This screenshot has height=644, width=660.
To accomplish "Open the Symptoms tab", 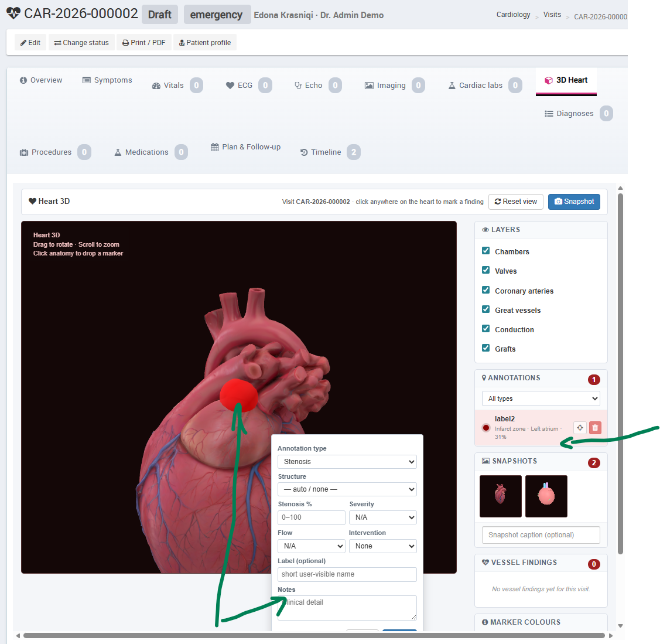I will click(x=107, y=80).
